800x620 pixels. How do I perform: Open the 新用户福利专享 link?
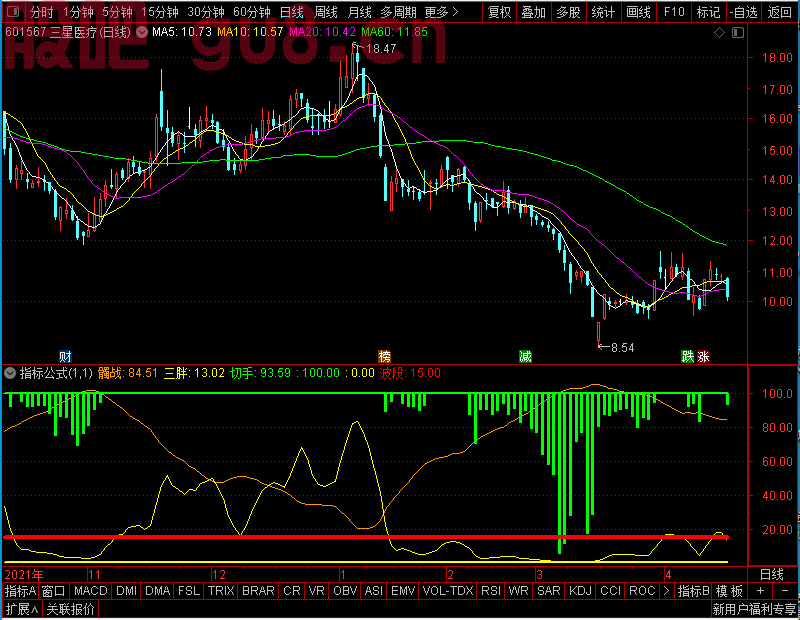tap(754, 609)
